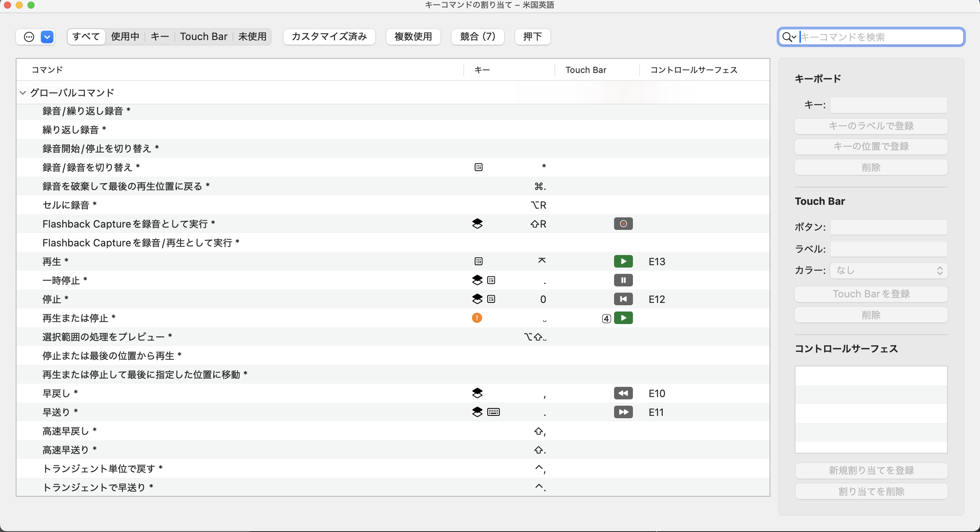Image resolution: width=980 pixels, height=532 pixels.
Task: Click the キー input field under キーボード
Action: click(x=889, y=105)
